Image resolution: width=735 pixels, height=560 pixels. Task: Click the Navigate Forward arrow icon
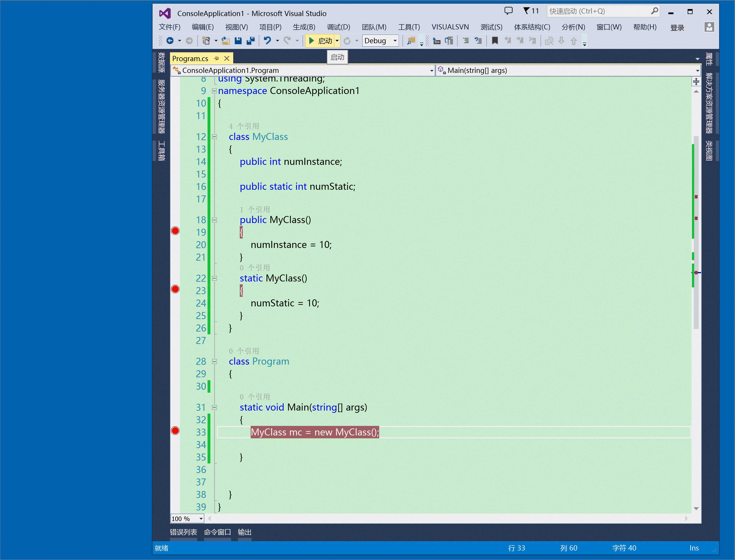[189, 41]
